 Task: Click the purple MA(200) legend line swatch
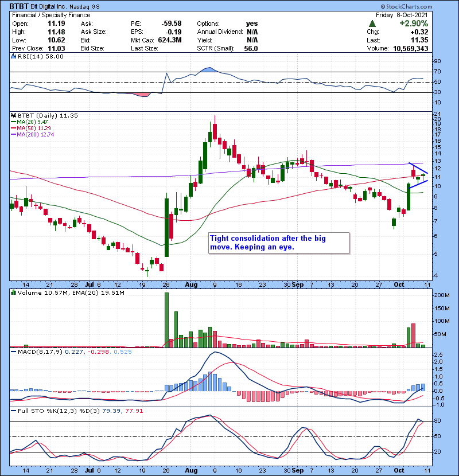click(x=14, y=134)
